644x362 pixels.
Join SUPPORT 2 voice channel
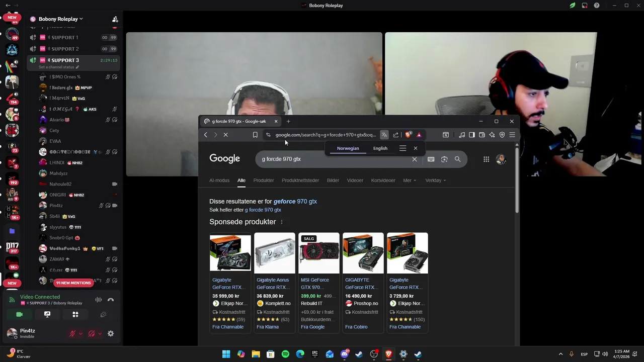[x=73, y=49]
